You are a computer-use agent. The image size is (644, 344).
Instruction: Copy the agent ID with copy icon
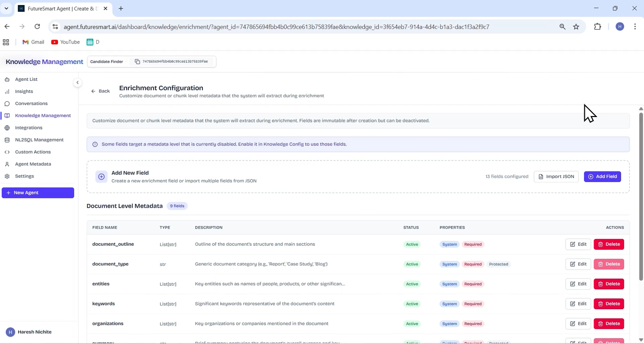point(137,62)
